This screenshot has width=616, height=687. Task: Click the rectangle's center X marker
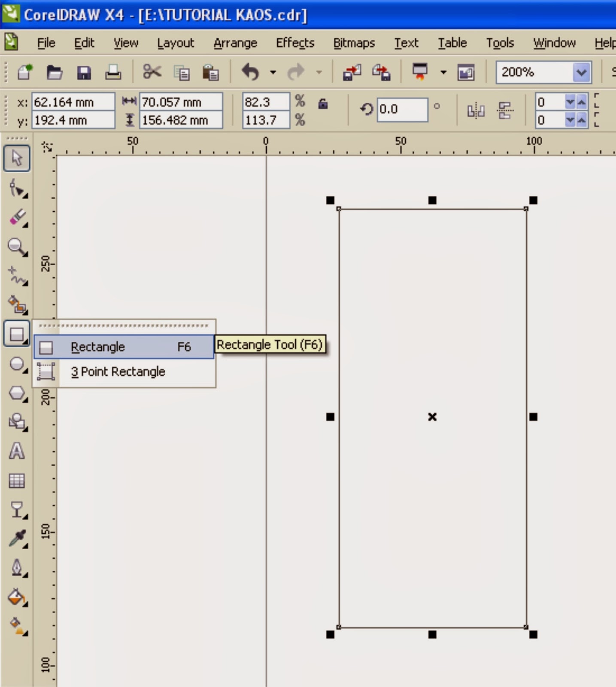point(432,417)
